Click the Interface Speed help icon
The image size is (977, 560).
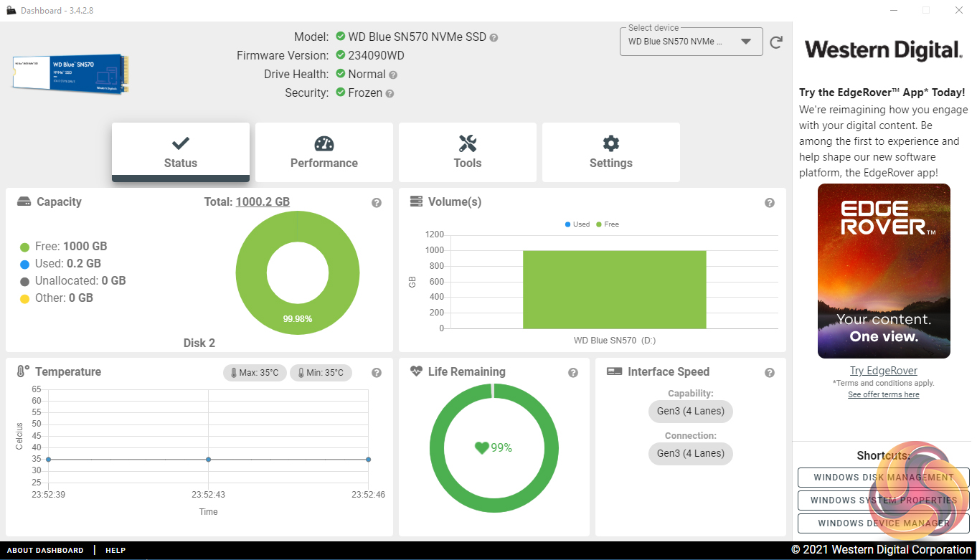click(x=770, y=373)
